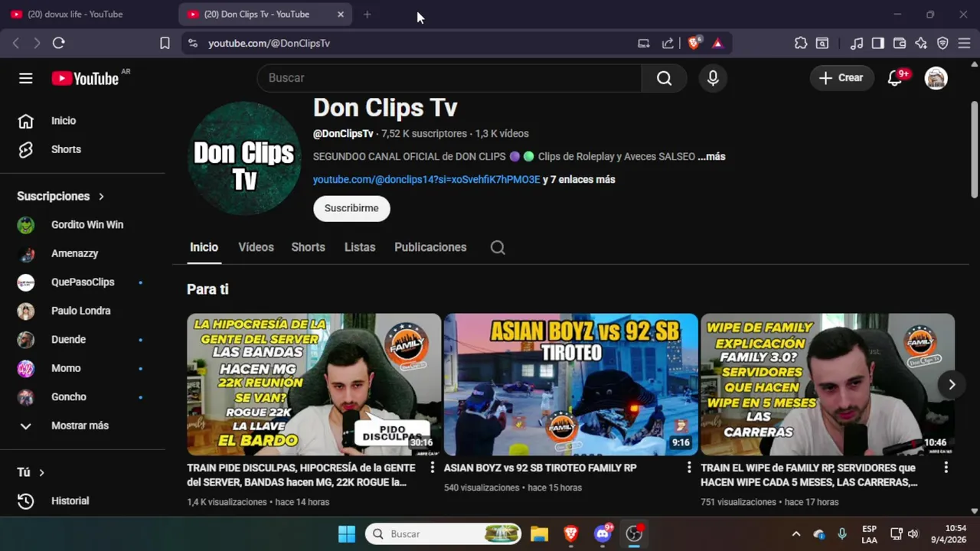This screenshot has width=980, height=551.
Task: Open the Brave Shields lion icon
Action: click(694, 44)
